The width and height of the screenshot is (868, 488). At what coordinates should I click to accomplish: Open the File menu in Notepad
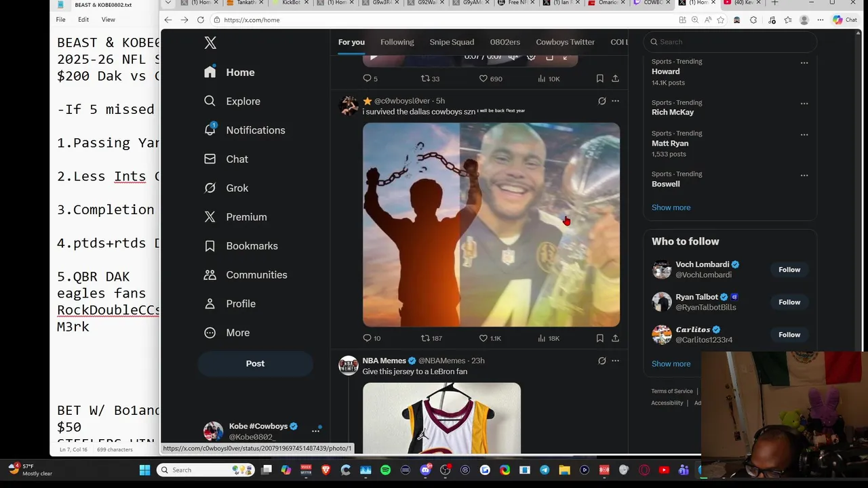[60, 20]
